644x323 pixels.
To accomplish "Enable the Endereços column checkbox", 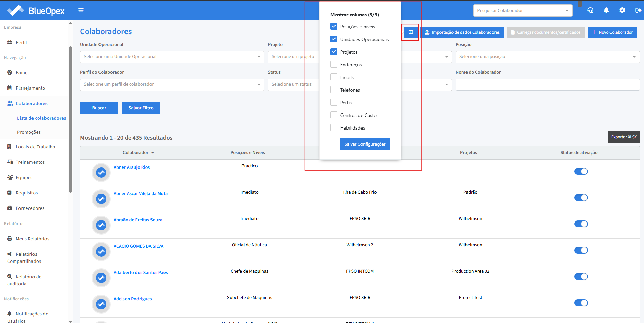I will pyautogui.click(x=334, y=64).
